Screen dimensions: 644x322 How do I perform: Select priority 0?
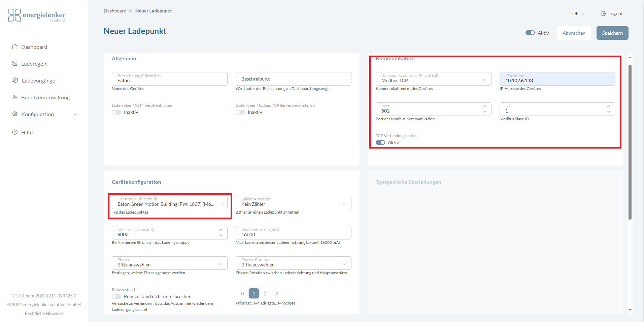[x=242, y=294]
